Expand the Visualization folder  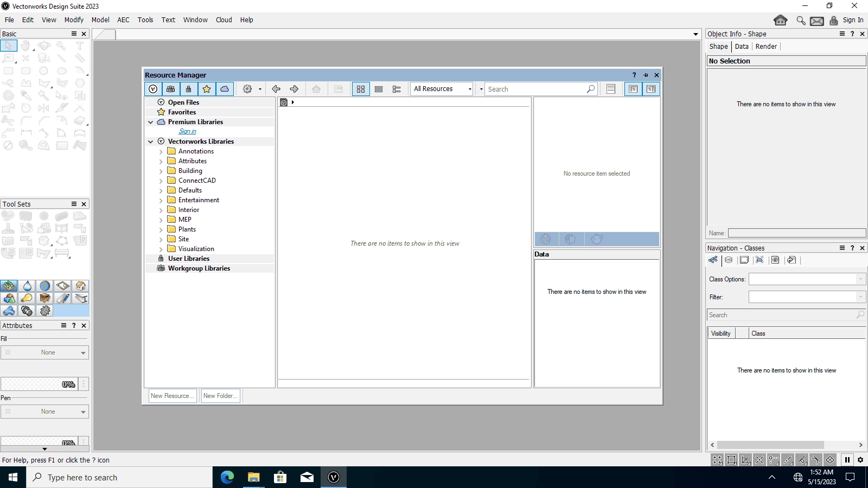pyautogui.click(x=161, y=249)
